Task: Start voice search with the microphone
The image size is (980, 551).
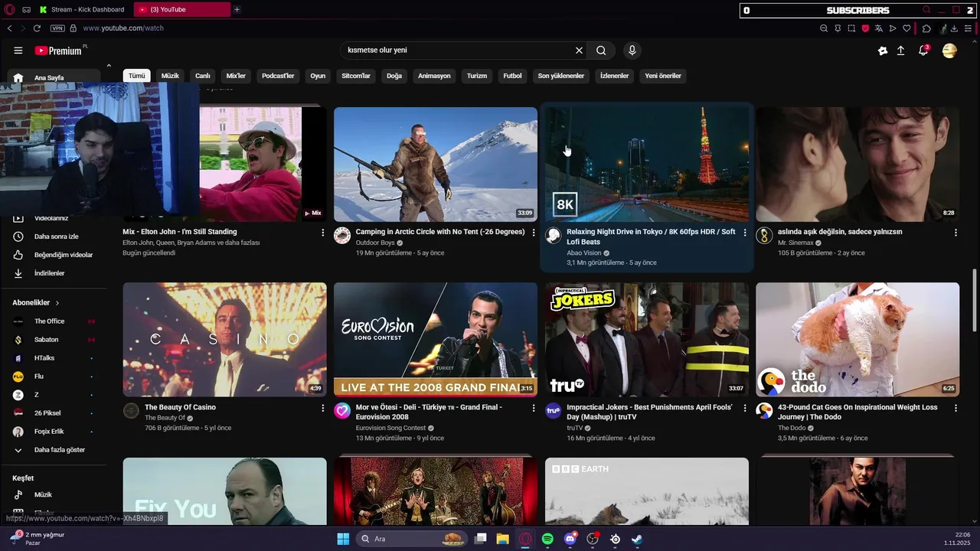Action: click(x=632, y=51)
